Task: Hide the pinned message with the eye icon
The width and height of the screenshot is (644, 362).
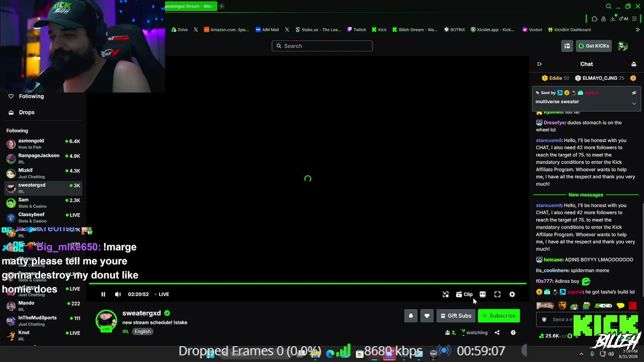Action: (634, 93)
